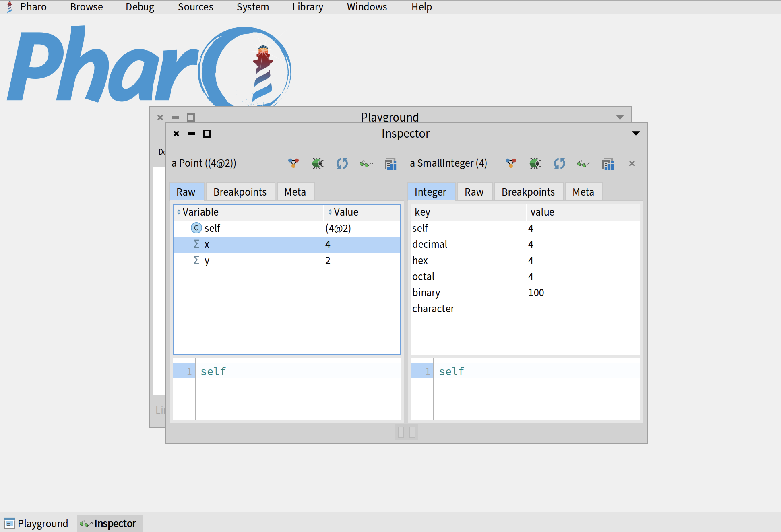The image size is (781, 532).
Task: Switch to Breakpoints tab in Point pane
Action: pyautogui.click(x=240, y=192)
